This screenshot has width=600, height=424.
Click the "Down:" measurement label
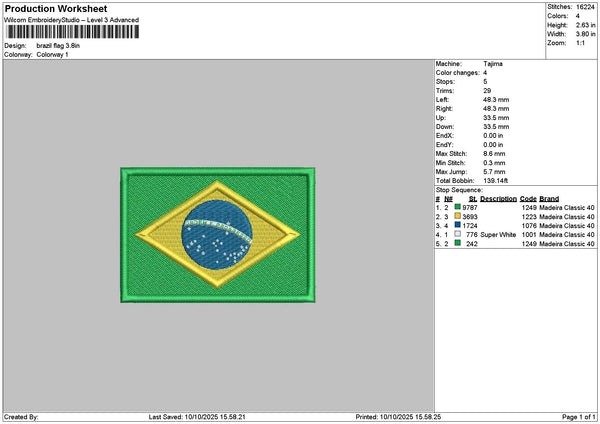coord(445,127)
